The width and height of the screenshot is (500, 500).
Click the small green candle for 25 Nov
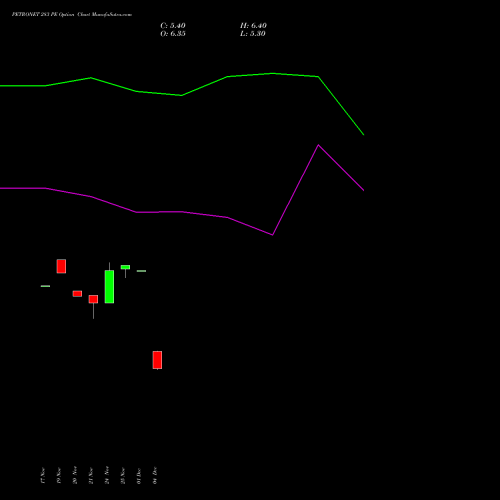point(125,267)
